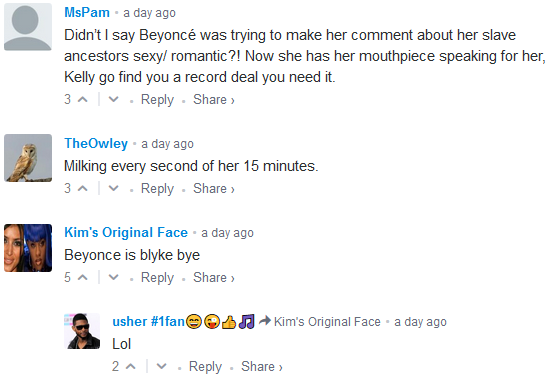Downvote the 'Beyonce is blyke bye' comment
The image size is (550, 389).
coord(113,278)
